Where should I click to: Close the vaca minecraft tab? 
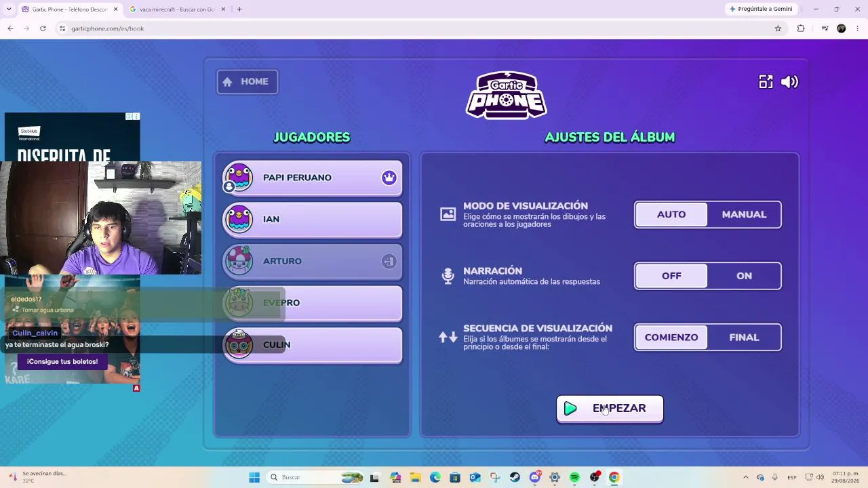222,9
